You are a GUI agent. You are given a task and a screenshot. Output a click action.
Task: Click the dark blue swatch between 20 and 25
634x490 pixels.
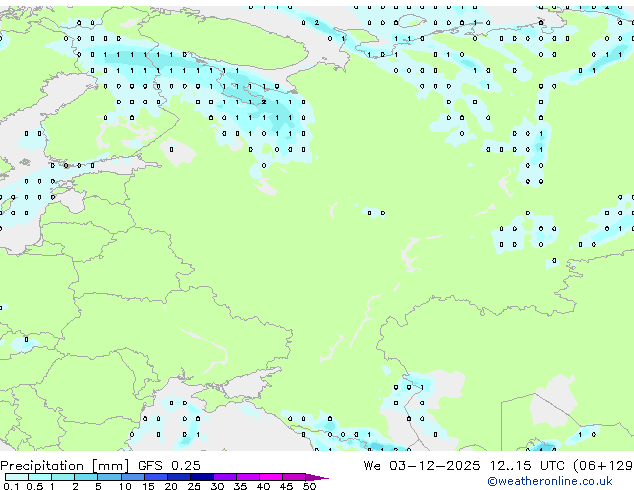[x=179, y=477]
